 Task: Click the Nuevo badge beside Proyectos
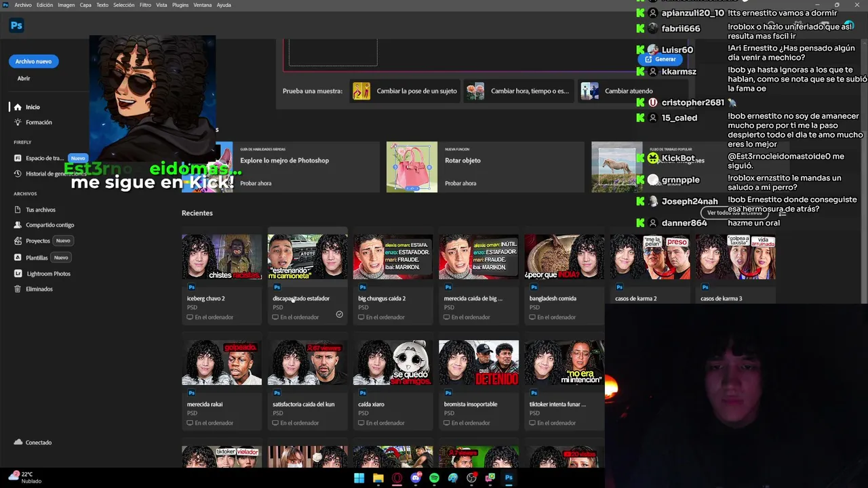pos(63,241)
